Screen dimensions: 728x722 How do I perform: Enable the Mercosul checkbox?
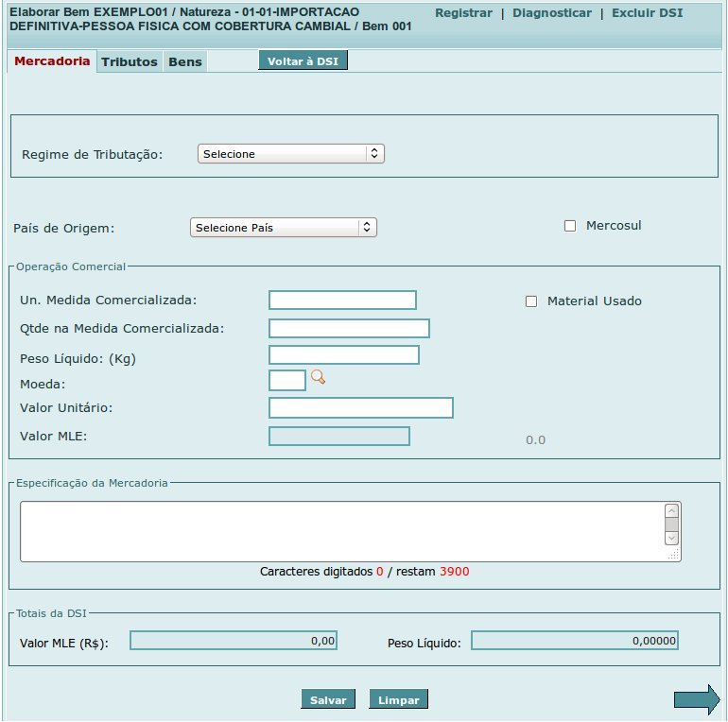coord(569,226)
